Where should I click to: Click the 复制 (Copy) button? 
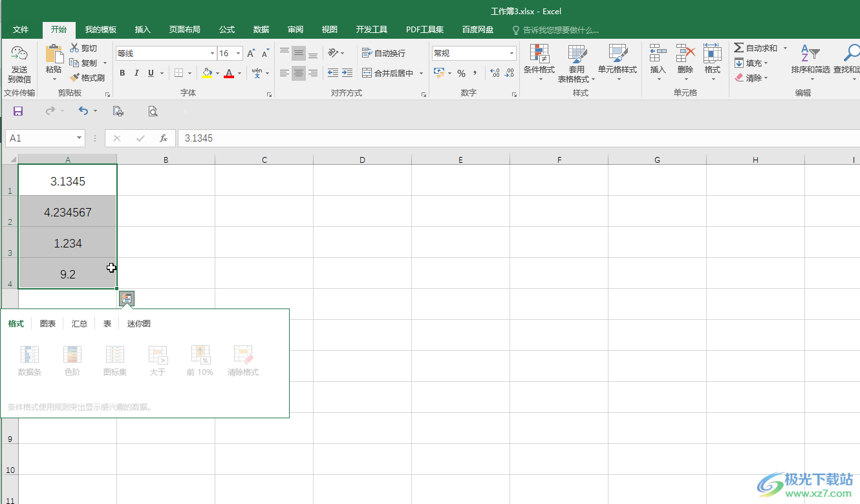click(x=83, y=63)
